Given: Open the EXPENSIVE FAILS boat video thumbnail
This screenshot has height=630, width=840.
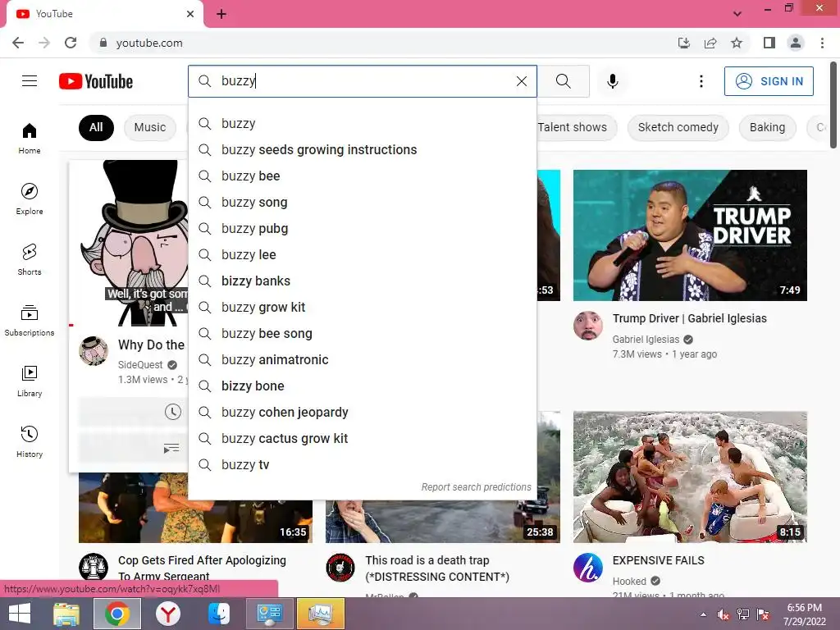Looking at the screenshot, I should point(690,477).
